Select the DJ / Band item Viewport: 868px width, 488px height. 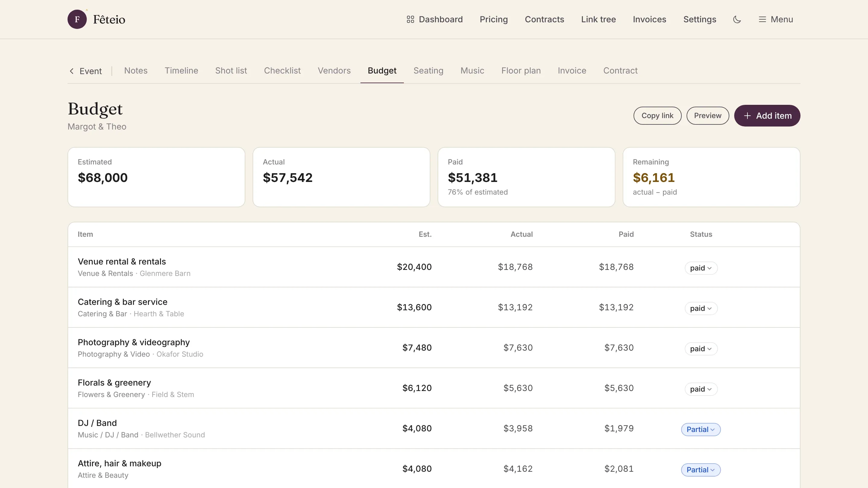click(97, 423)
